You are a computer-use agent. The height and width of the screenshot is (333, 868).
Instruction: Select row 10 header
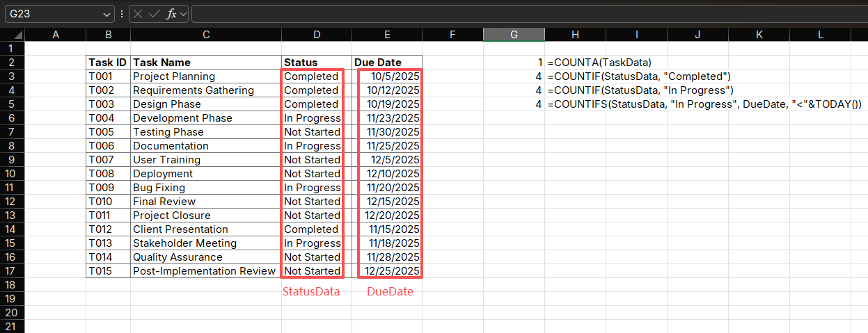tap(12, 174)
